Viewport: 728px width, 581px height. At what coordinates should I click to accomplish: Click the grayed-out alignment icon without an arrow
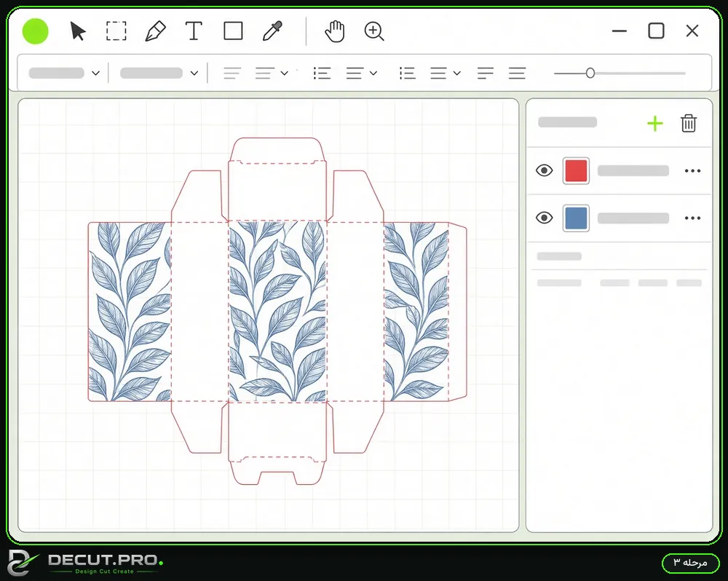[232, 74]
